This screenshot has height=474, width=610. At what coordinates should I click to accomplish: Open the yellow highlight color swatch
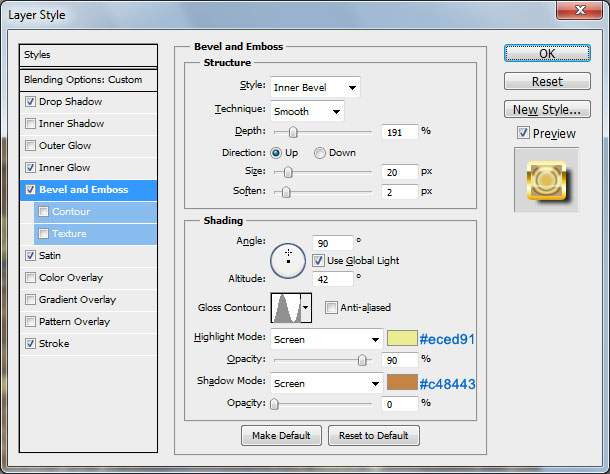(x=402, y=338)
